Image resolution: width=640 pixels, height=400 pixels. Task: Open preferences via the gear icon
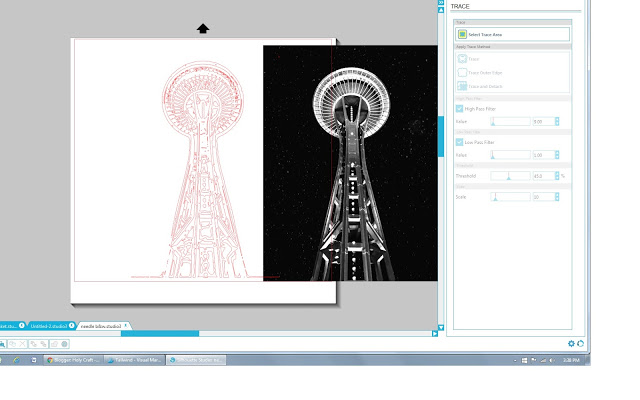click(x=571, y=344)
